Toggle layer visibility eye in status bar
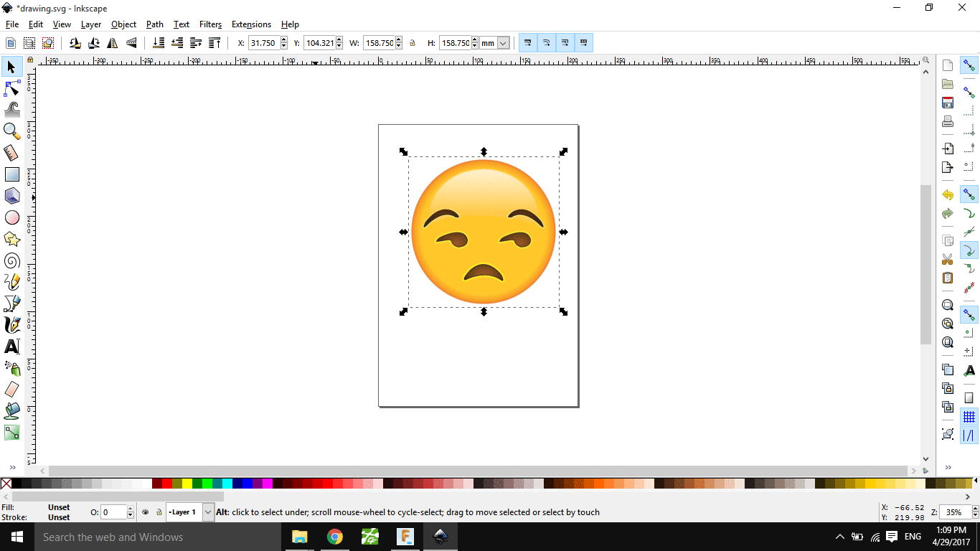Screen dimensions: 980x551 click(x=146, y=512)
